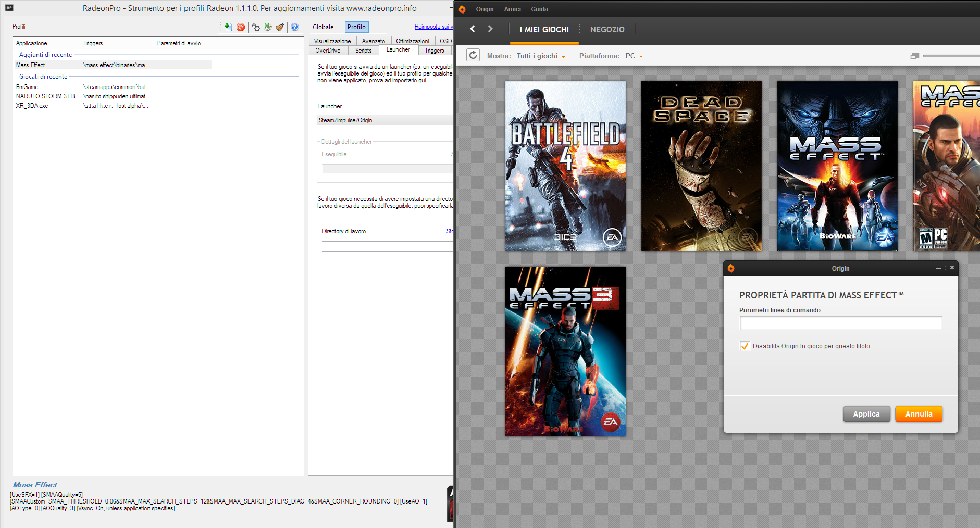Click the Origin logo in properties dialog title
Image resolution: width=980 pixels, height=528 pixels.
[731, 269]
